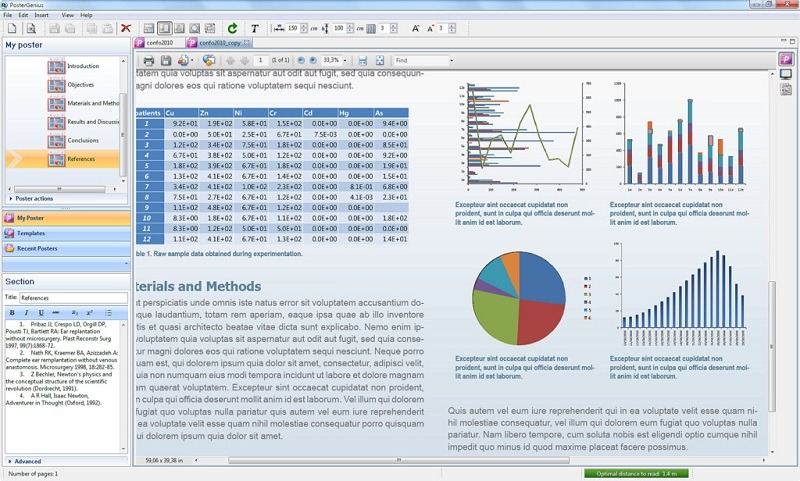Select the first layout view icon

(148, 29)
